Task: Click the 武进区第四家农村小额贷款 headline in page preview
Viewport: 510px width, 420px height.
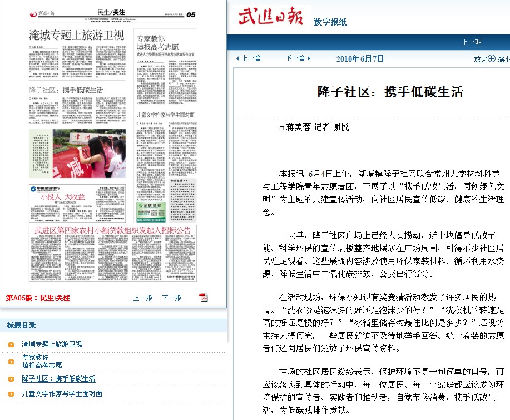Action: [x=113, y=230]
